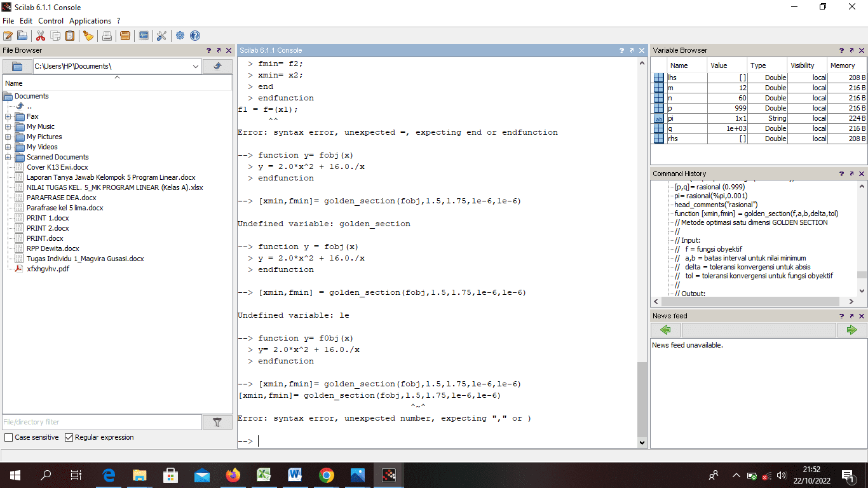Open Scilab Demonstrations gear icon
The width and height of the screenshot is (868, 488).
point(180,36)
